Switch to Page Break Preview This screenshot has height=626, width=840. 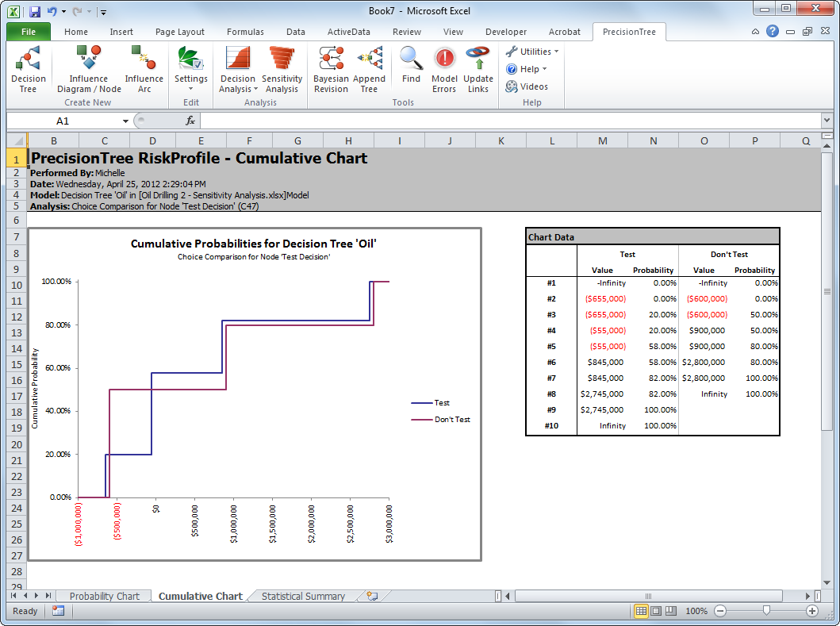pos(671,611)
